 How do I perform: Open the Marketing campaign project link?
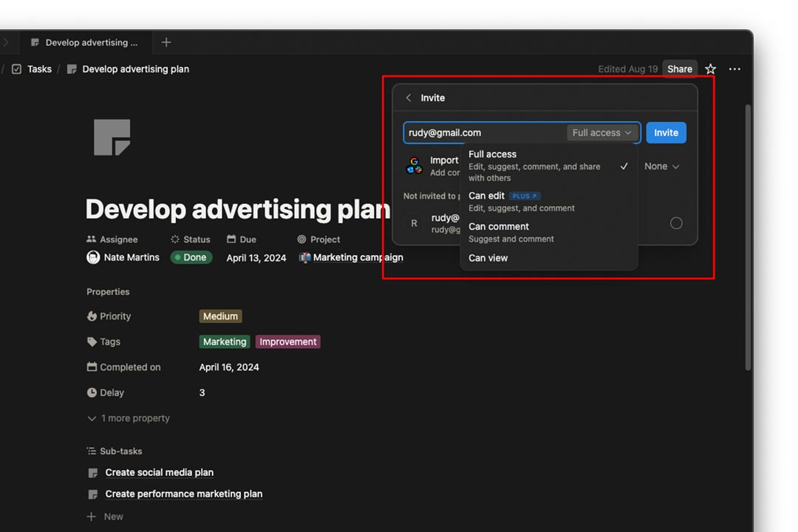pos(358,258)
